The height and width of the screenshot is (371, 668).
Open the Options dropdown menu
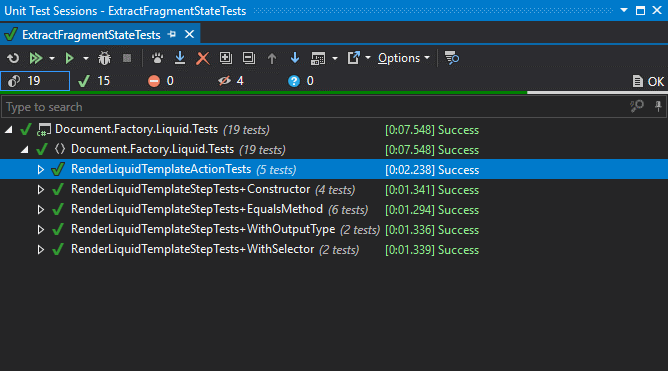(x=404, y=58)
